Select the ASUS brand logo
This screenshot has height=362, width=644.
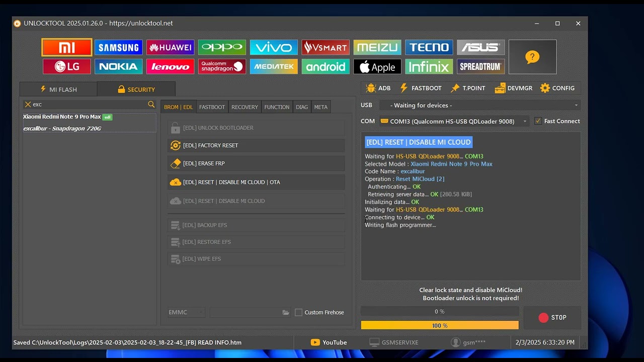[x=481, y=47]
